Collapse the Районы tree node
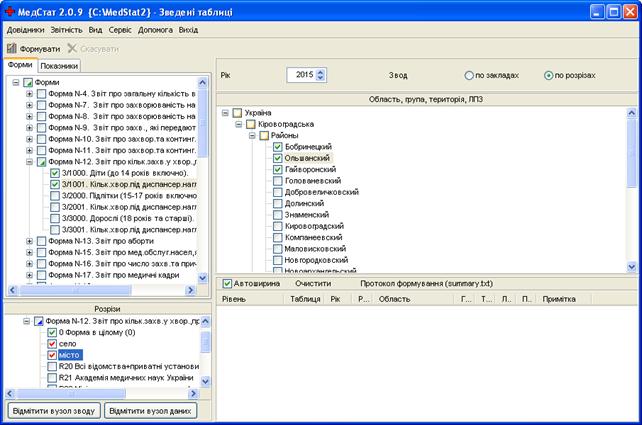 pos(252,135)
